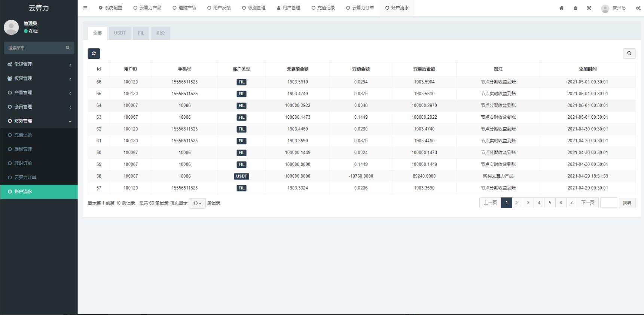Click the sidebar menu search icon
Image resolution: width=644 pixels, height=315 pixels.
[68, 48]
